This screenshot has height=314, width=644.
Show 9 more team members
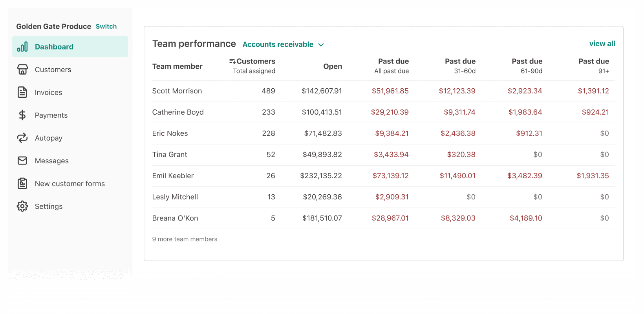185,239
